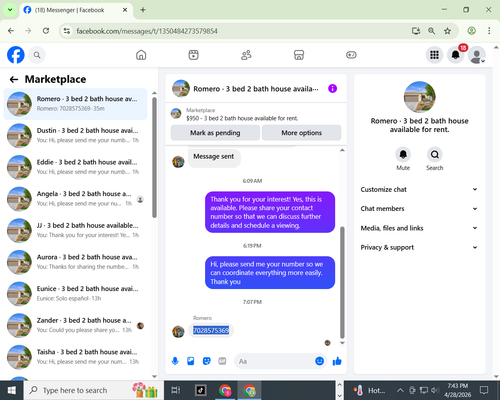This screenshot has height=400, width=500.
Task: Search in conversation using magnifier icon
Action: (x=434, y=154)
